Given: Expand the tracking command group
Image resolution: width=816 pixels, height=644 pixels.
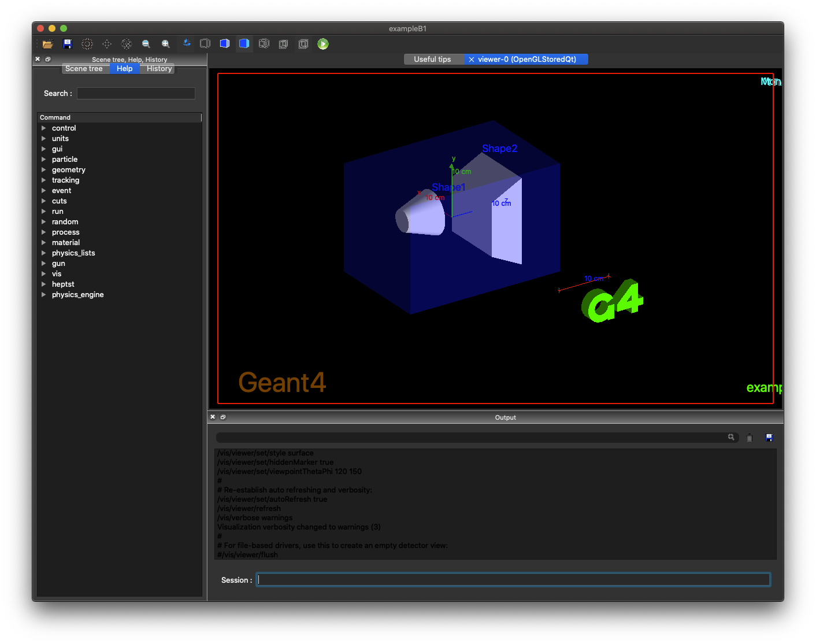Looking at the screenshot, I should pyautogui.click(x=43, y=180).
